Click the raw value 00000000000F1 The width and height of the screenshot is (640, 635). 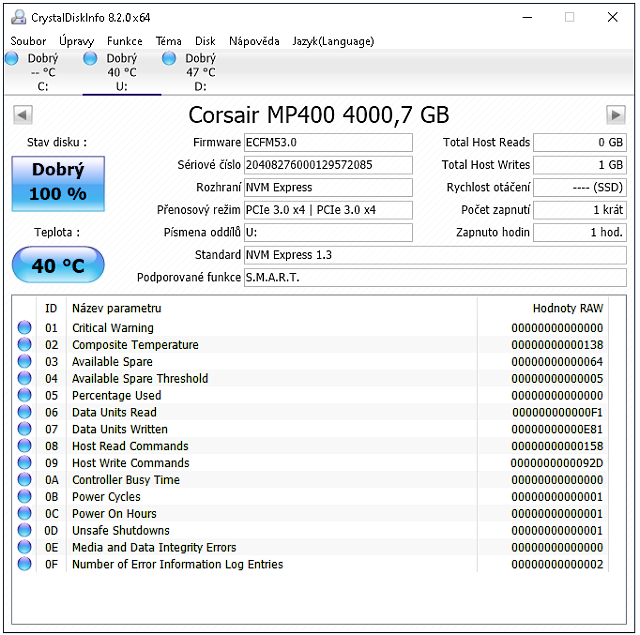click(557, 412)
